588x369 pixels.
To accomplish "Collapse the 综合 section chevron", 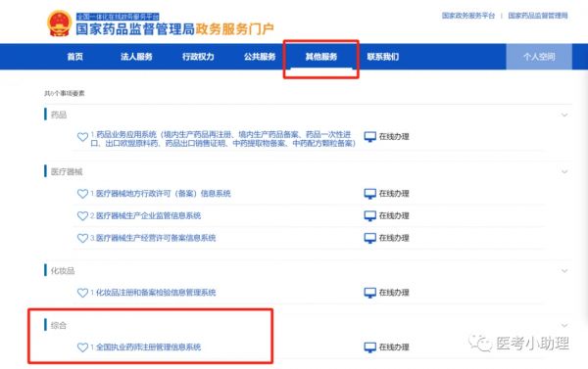I will point(564,325).
